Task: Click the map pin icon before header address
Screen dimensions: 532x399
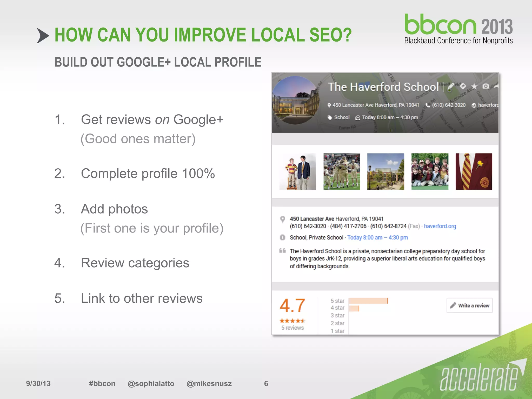Action: [329, 105]
